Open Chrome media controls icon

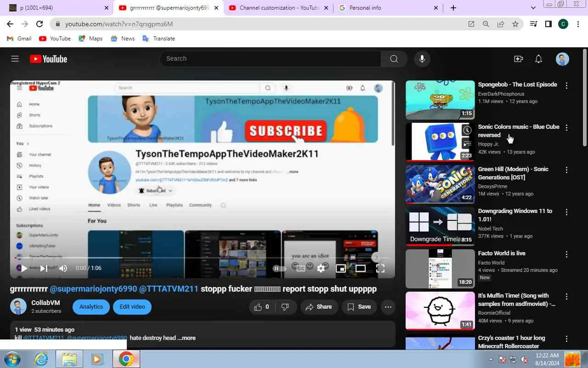coord(533,24)
